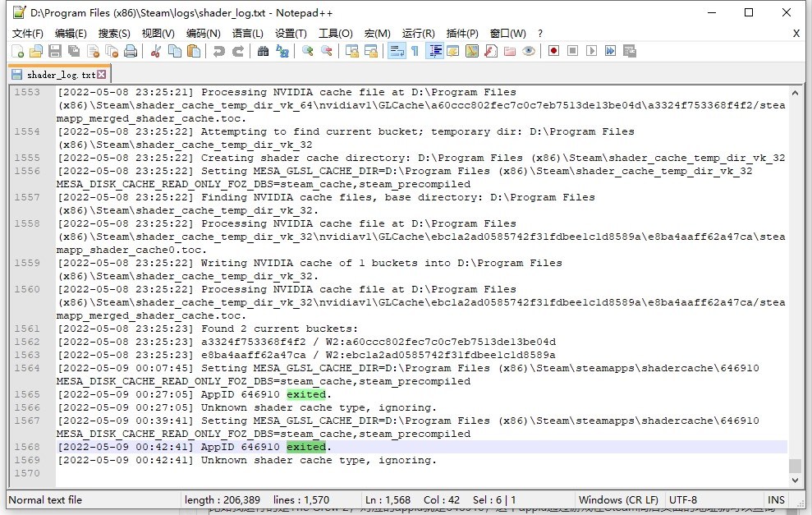The width and height of the screenshot is (812, 515).
Task: Open the 插件(P) menu
Action: click(x=462, y=33)
